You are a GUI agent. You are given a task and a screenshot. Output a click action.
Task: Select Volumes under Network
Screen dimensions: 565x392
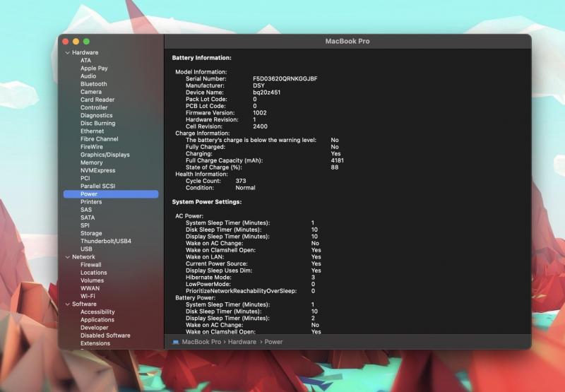(x=92, y=280)
